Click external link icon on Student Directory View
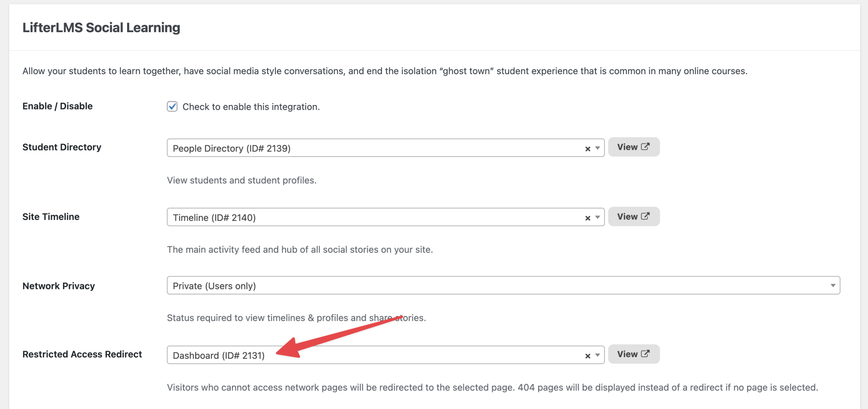This screenshot has height=409, width=868. tap(645, 147)
